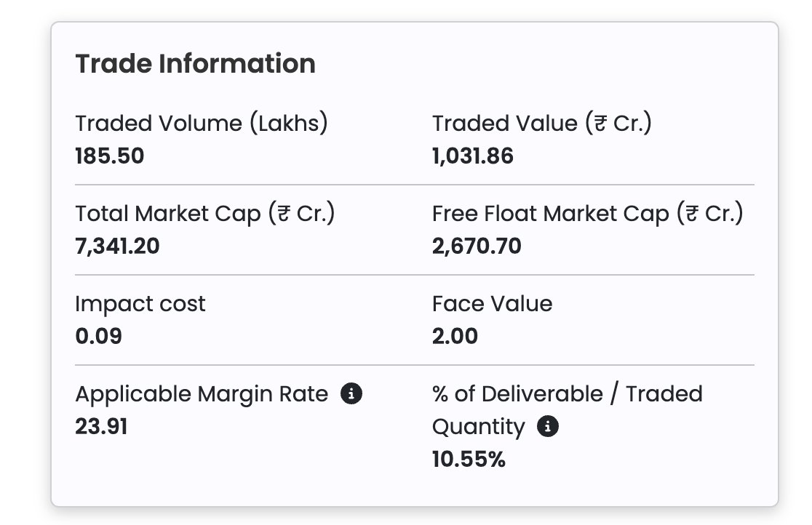This screenshot has width=812, height=525.
Task: Select the 1,031.86 traded value figure
Action: coord(473,156)
